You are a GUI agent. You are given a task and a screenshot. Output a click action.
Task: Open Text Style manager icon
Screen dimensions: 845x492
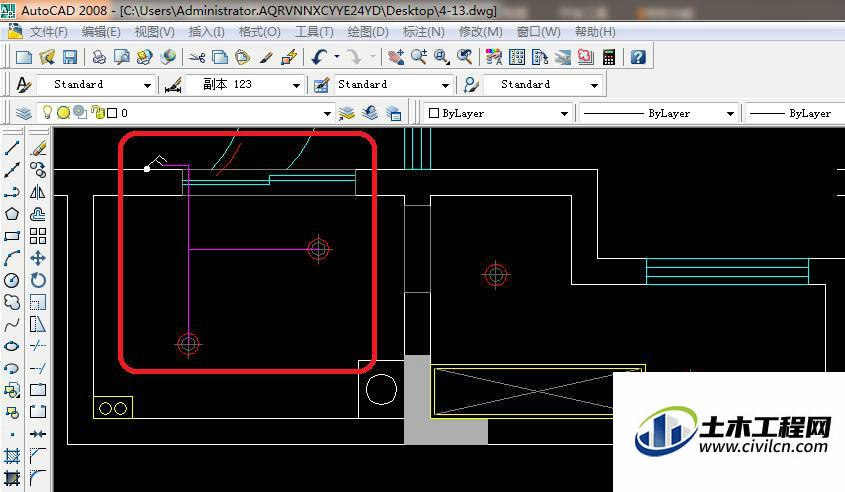tap(23, 85)
